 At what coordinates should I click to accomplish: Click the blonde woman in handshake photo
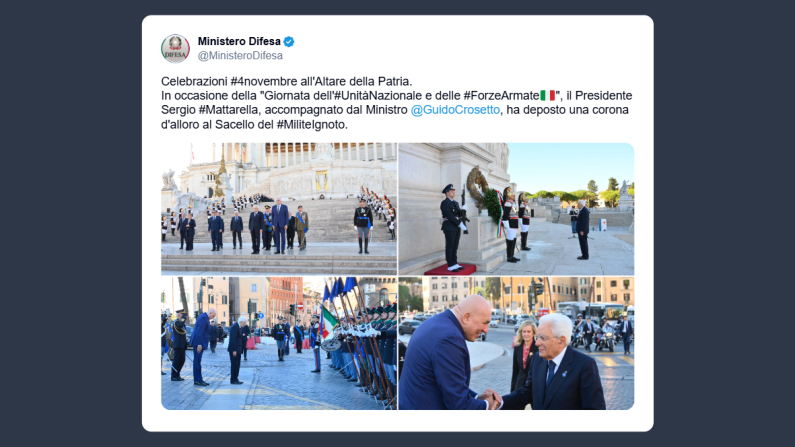[x=523, y=355]
